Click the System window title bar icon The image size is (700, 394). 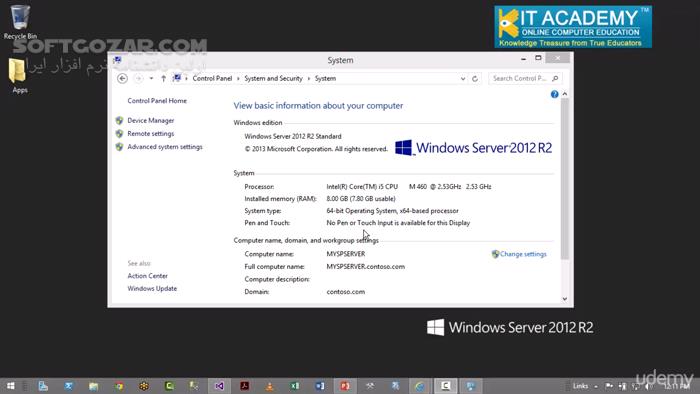(x=117, y=60)
